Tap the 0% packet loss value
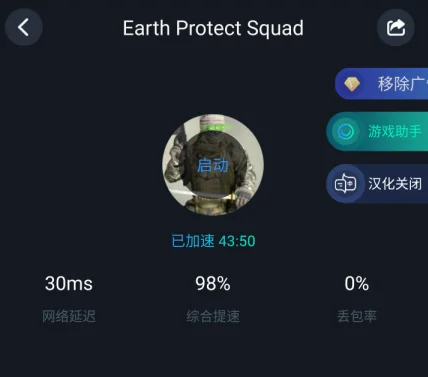The height and width of the screenshot is (377, 428). click(357, 284)
